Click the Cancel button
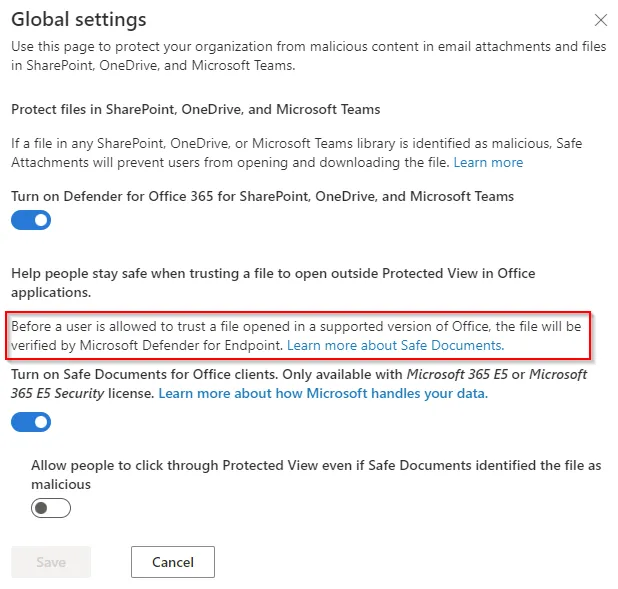Screen dimensions: 618x589 tap(173, 562)
